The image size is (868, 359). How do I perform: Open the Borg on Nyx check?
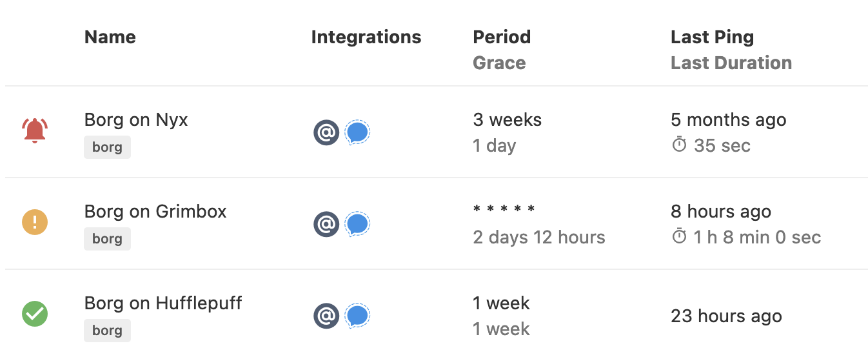[x=136, y=120]
